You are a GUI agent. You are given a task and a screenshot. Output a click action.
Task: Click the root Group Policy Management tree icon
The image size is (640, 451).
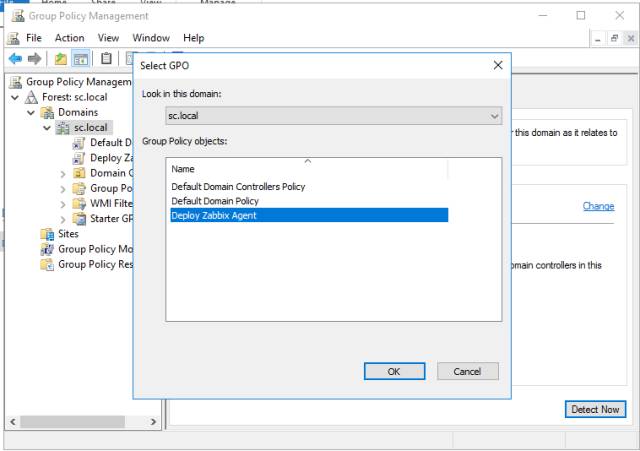tap(16, 82)
